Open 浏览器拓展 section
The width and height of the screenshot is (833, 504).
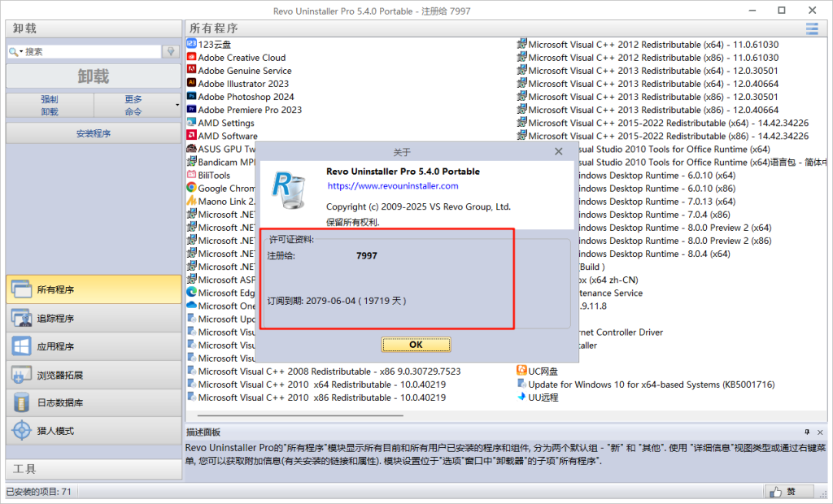point(94,375)
